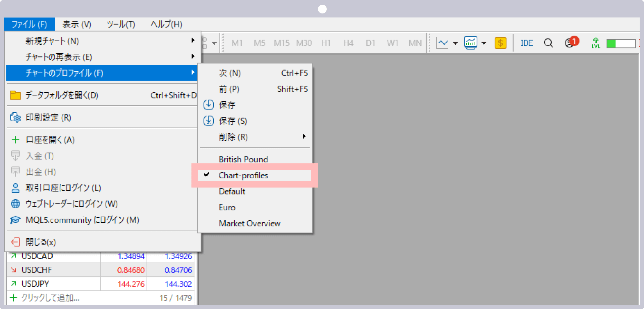The height and width of the screenshot is (309, 644).
Task: Click the 閉じる(x) exit icon
Action: 15,242
